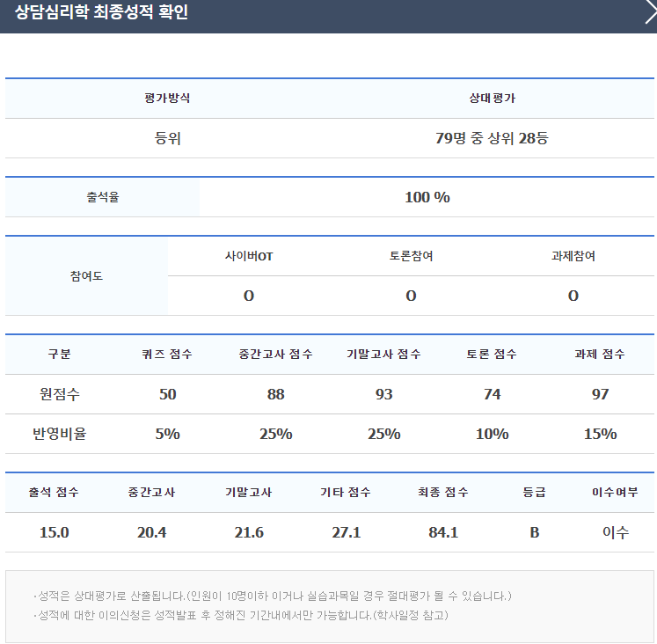Image resolution: width=657 pixels, height=644 pixels.
Task: Click the O mark under 과제참여
Action: click(573, 296)
